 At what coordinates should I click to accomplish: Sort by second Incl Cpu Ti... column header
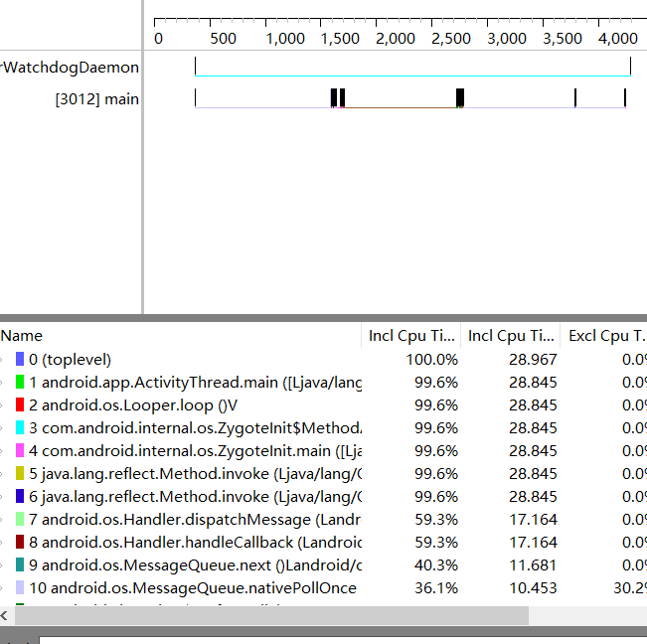point(511,336)
